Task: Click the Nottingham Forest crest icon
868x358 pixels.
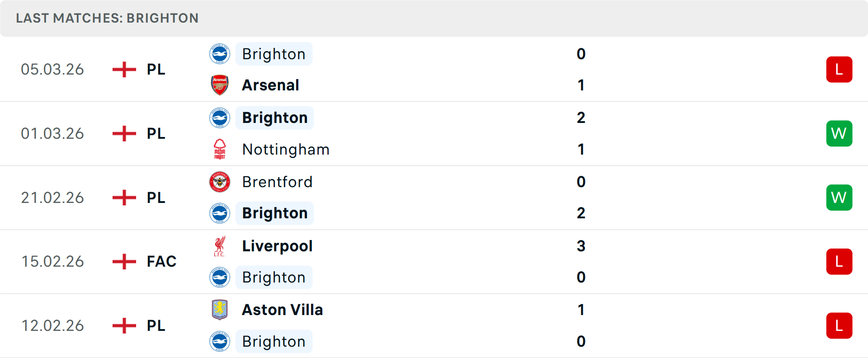Action: [220, 149]
